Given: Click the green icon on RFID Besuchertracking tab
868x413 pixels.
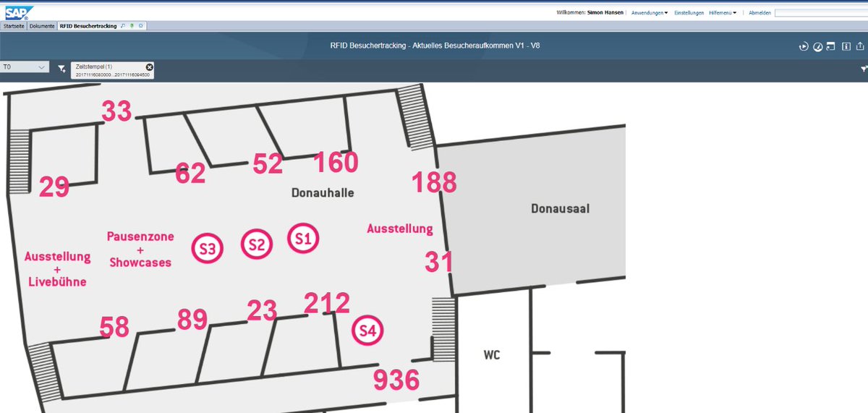Looking at the screenshot, I should (132, 25).
